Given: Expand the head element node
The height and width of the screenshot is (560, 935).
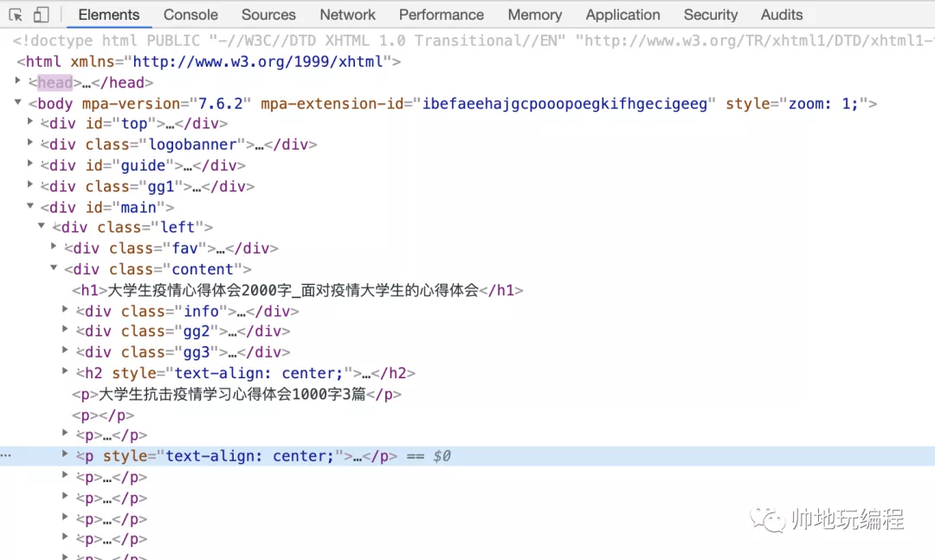Looking at the screenshot, I should click(19, 81).
